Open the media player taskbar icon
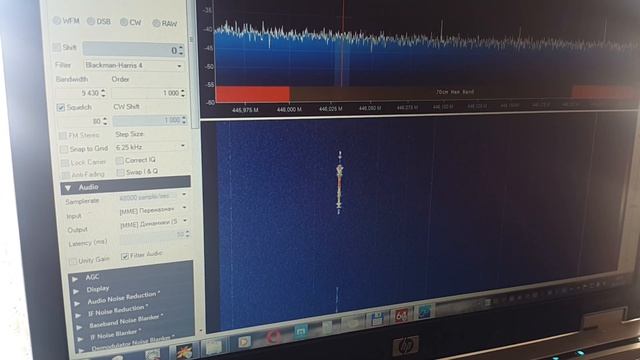The height and width of the screenshot is (360, 640). coord(244,342)
